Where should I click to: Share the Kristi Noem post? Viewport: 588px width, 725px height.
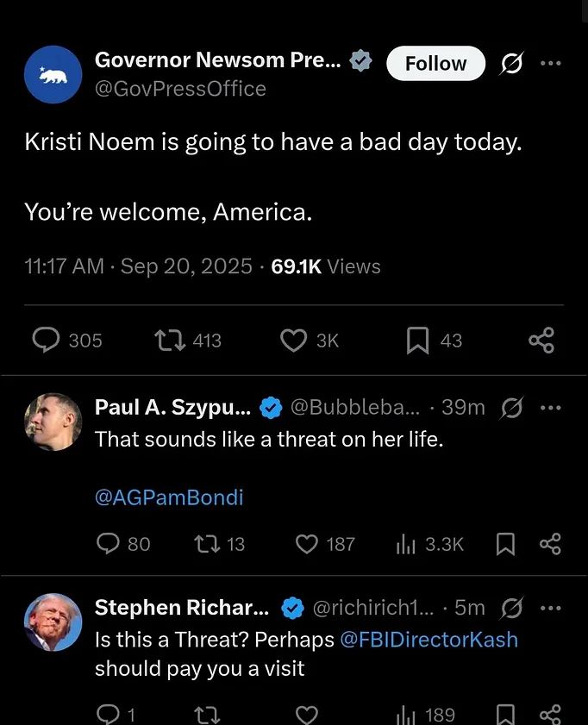[541, 341]
